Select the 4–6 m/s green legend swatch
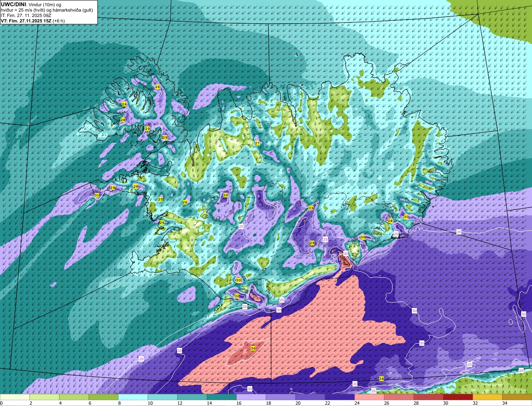The image size is (532, 406). click(x=74, y=397)
